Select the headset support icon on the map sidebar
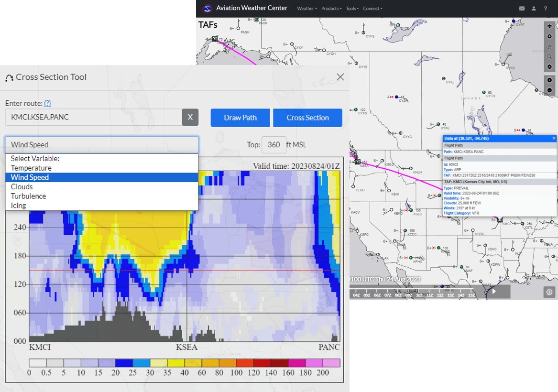The height and width of the screenshot is (392, 558). pos(549,47)
